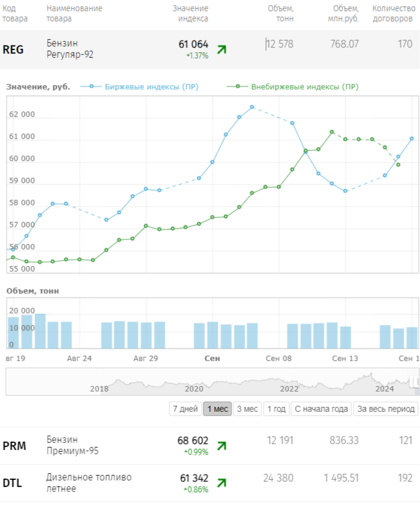The height and width of the screenshot is (505, 420).
Task: Toggle the Биржевые индексы (ПР) legend series
Action: point(140,87)
